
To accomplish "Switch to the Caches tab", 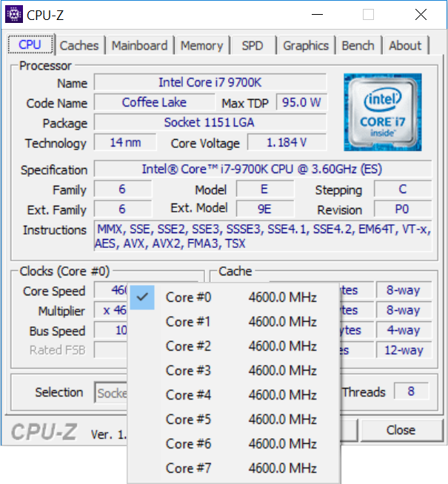I will pos(79,46).
